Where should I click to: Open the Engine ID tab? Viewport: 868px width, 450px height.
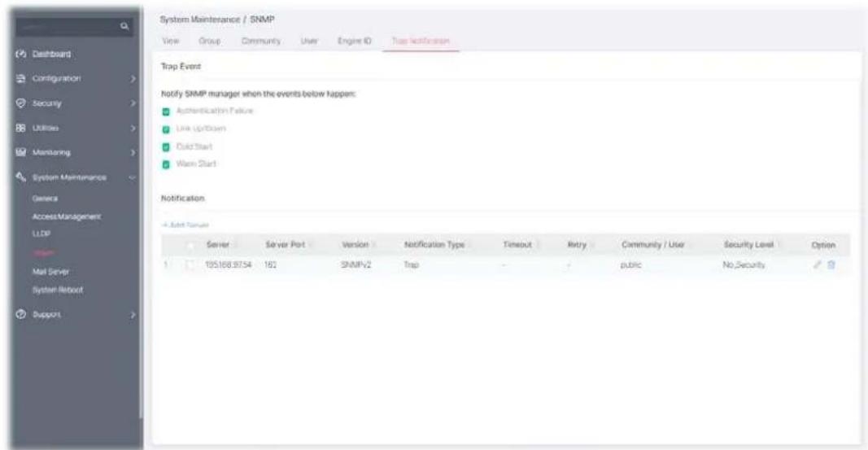click(x=355, y=41)
